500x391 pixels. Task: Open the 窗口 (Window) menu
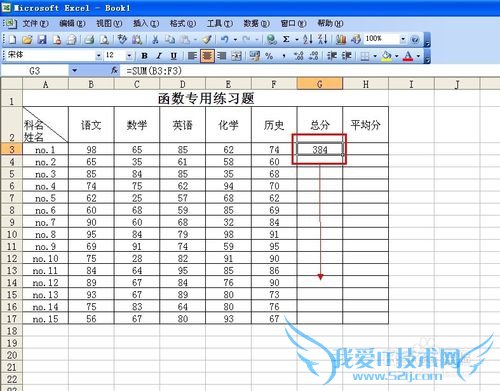click(293, 24)
